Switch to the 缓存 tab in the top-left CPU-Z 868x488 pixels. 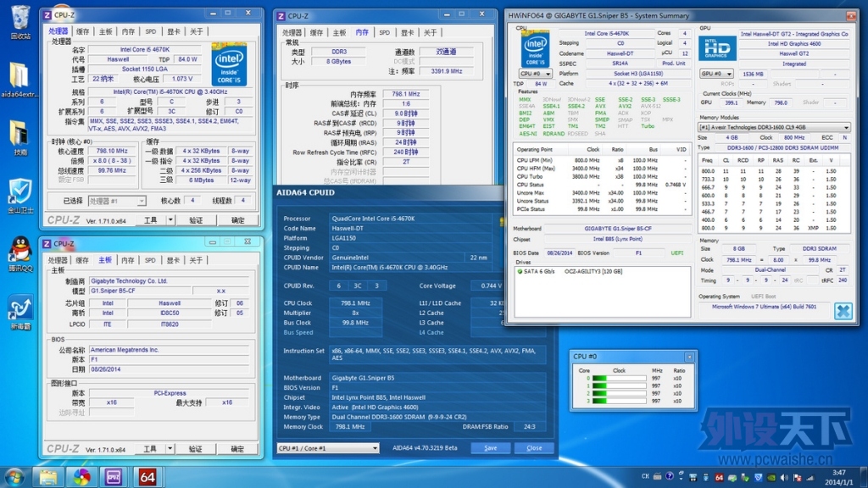coord(82,31)
